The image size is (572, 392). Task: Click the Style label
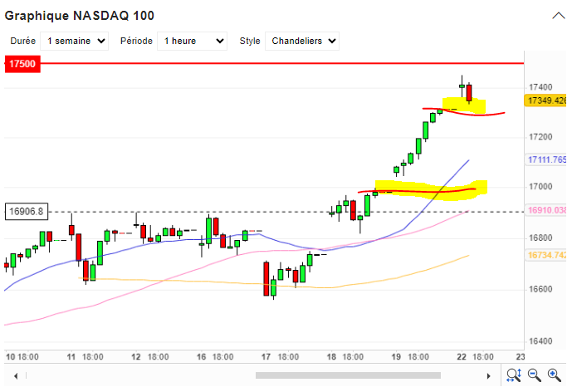250,41
